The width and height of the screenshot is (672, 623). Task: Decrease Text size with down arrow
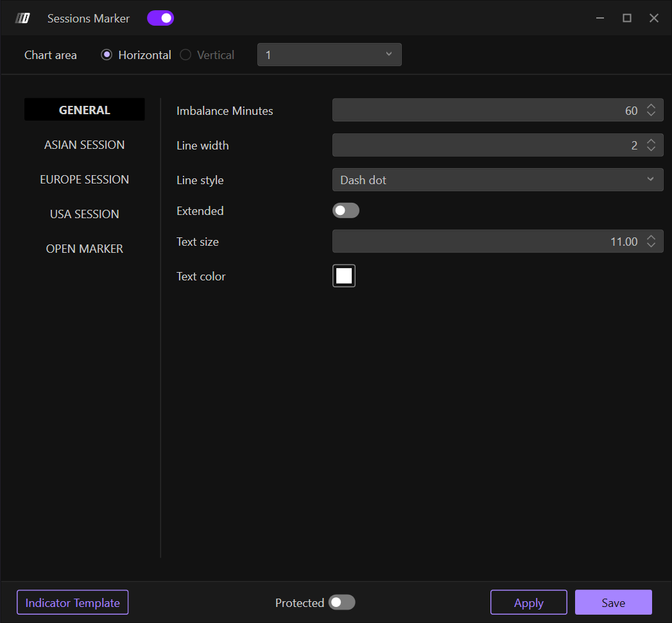[x=651, y=246]
